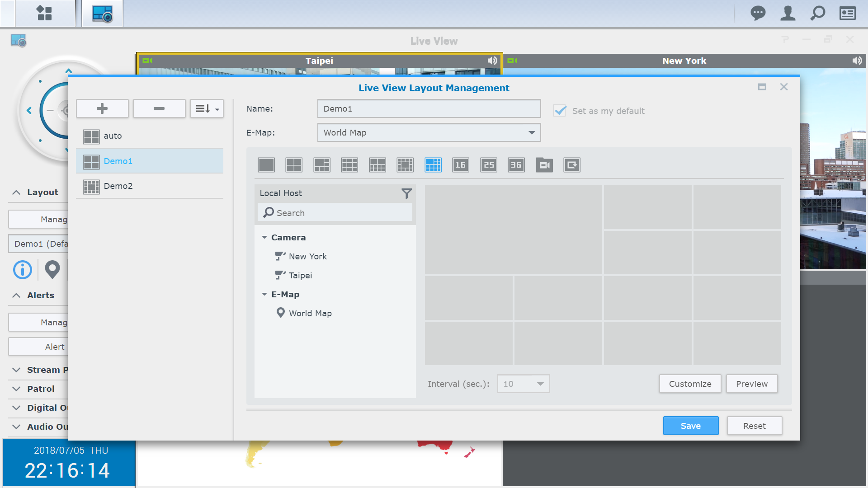Expand the Audio Output sidebar section
Screen dimensions: 868x488
(16, 427)
